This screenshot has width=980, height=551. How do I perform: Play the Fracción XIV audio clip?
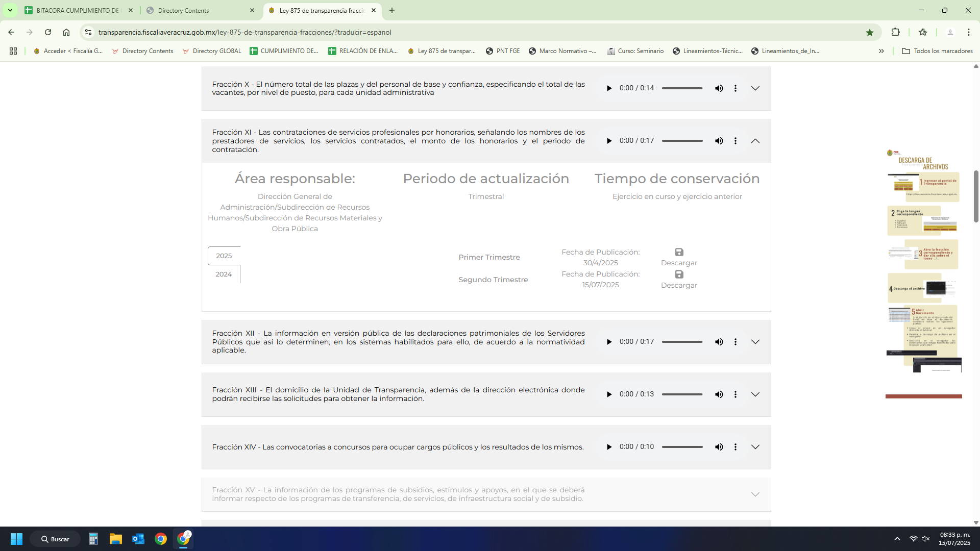tap(609, 447)
